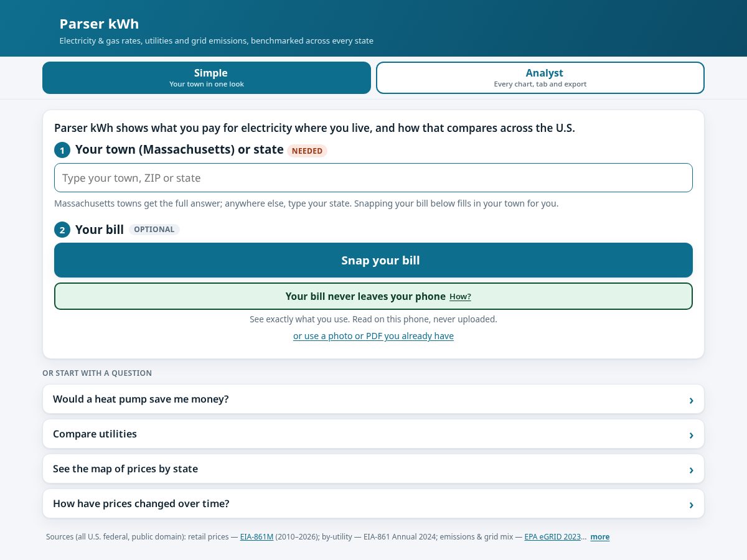This screenshot has width=747, height=560.
Task: Switch to the Analyst tab
Action: point(540,78)
